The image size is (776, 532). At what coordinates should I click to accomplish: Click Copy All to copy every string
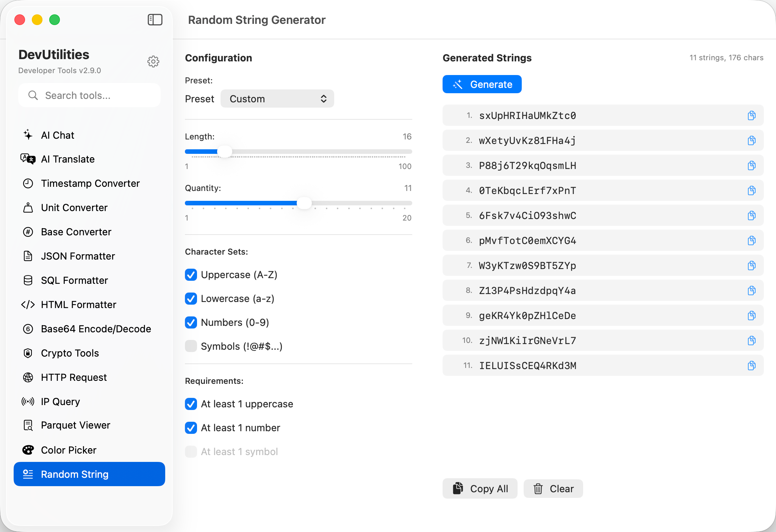click(480, 488)
